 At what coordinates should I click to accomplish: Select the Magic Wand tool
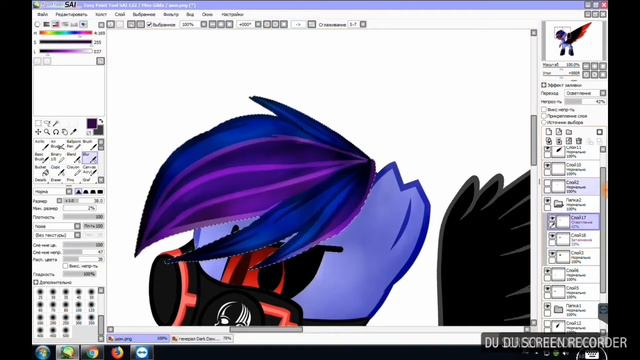[x=56, y=123]
